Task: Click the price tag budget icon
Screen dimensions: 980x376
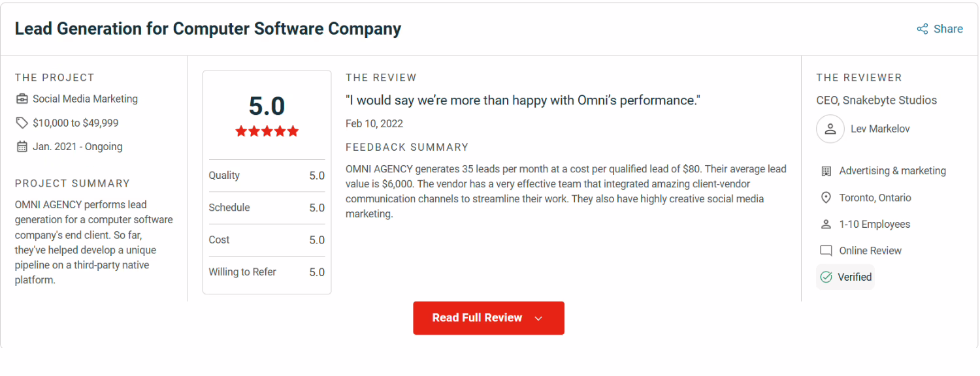Action: coord(22,123)
